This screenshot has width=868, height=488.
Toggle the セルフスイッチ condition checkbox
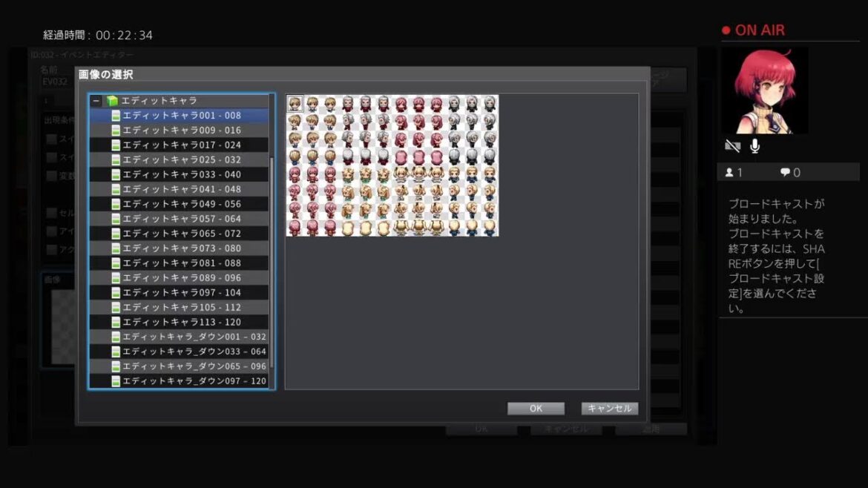[52, 214]
